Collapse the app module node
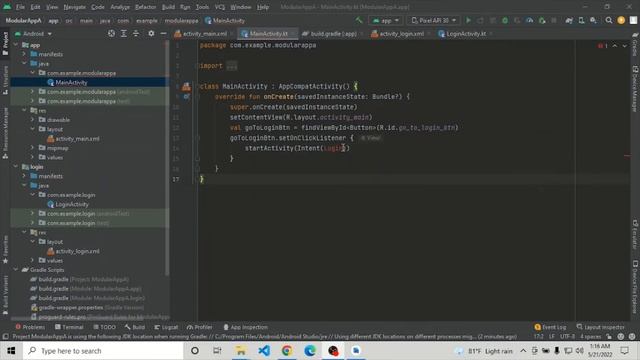This screenshot has width=640, height=360. (x=16, y=45)
